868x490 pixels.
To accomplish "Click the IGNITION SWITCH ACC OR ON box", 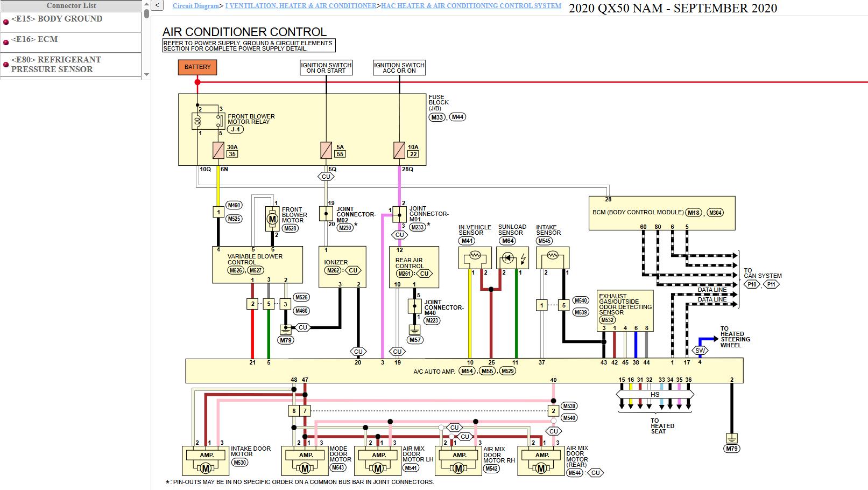I will [399, 67].
